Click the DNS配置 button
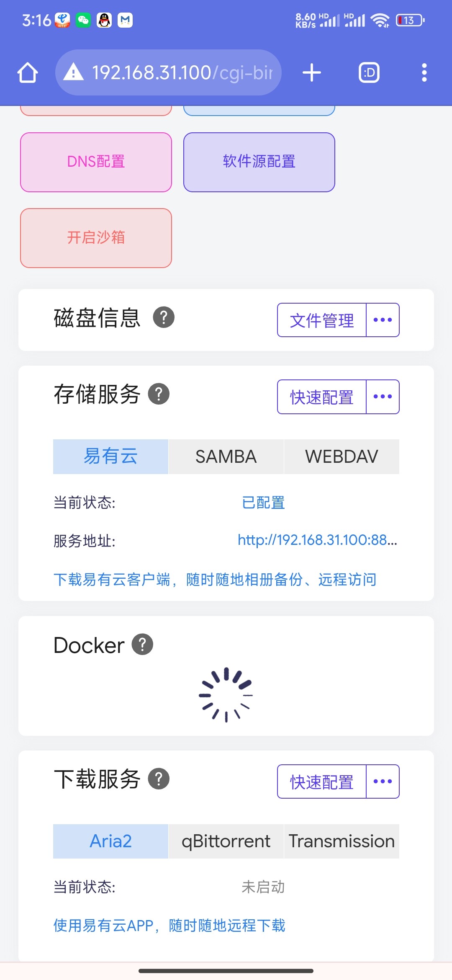 coord(96,162)
